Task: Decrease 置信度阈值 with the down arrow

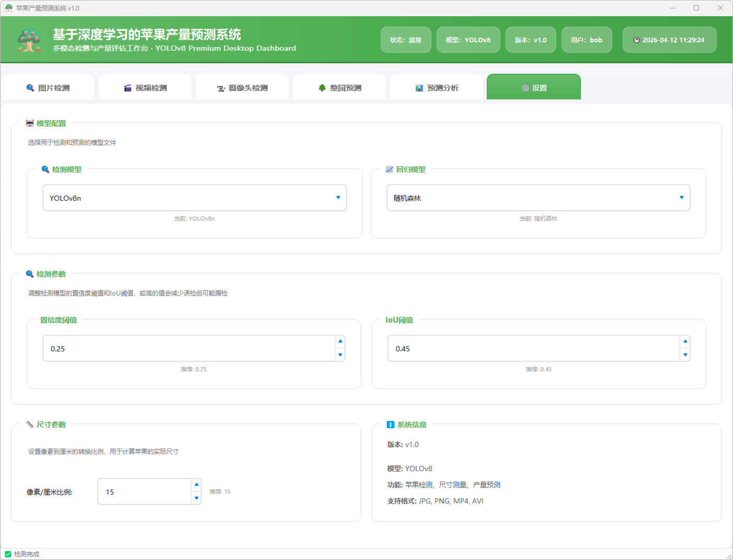Action: pyautogui.click(x=340, y=355)
